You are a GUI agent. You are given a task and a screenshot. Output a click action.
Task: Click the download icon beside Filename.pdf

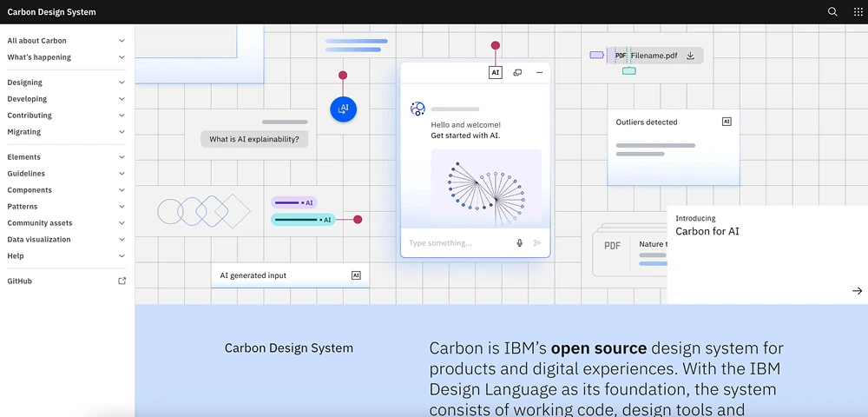[690, 56]
